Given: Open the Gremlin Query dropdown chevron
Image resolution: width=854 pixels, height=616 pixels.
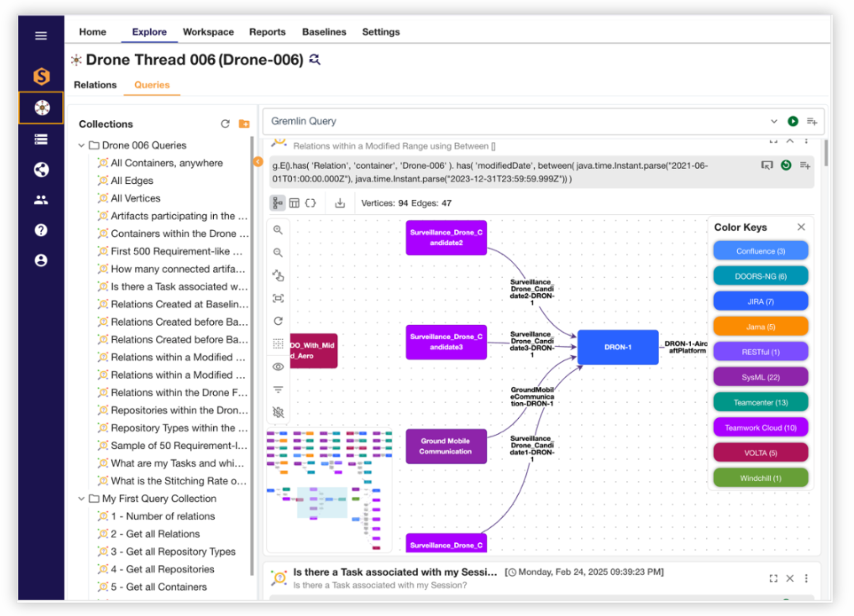Looking at the screenshot, I should 773,121.
